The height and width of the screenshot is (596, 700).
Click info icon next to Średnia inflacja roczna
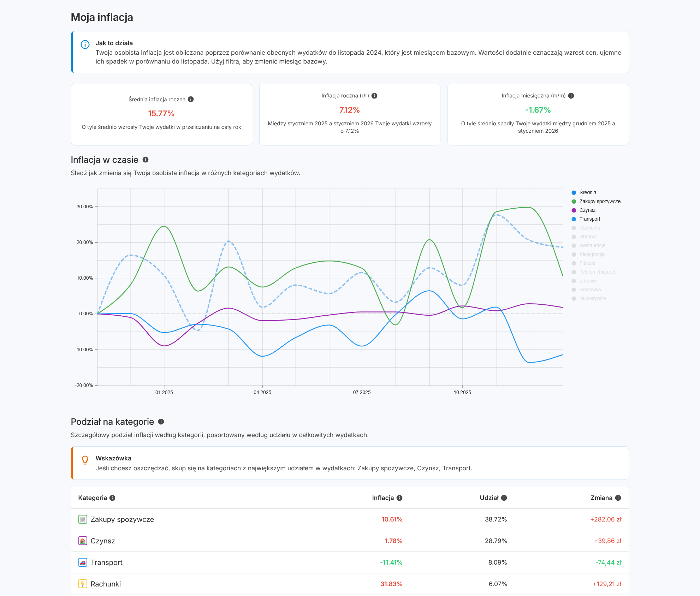pyautogui.click(x=191, y=99)
